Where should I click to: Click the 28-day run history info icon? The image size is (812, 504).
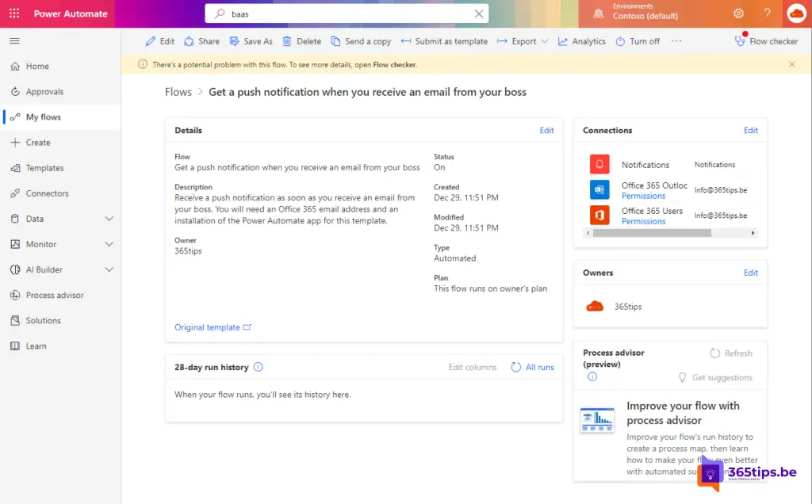pyautogui.click(x=258, y=367)
